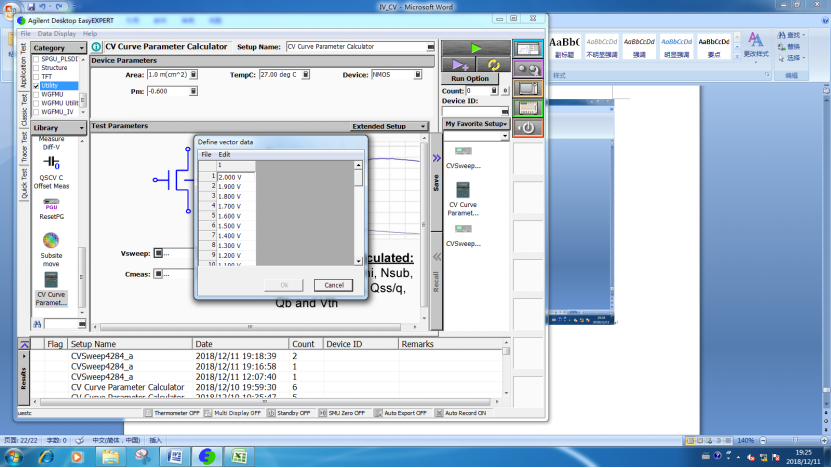The height and width of the screenshot is (468, 831).
Task: Click Cmeas vector data grid button
Action: coord(158,274)
